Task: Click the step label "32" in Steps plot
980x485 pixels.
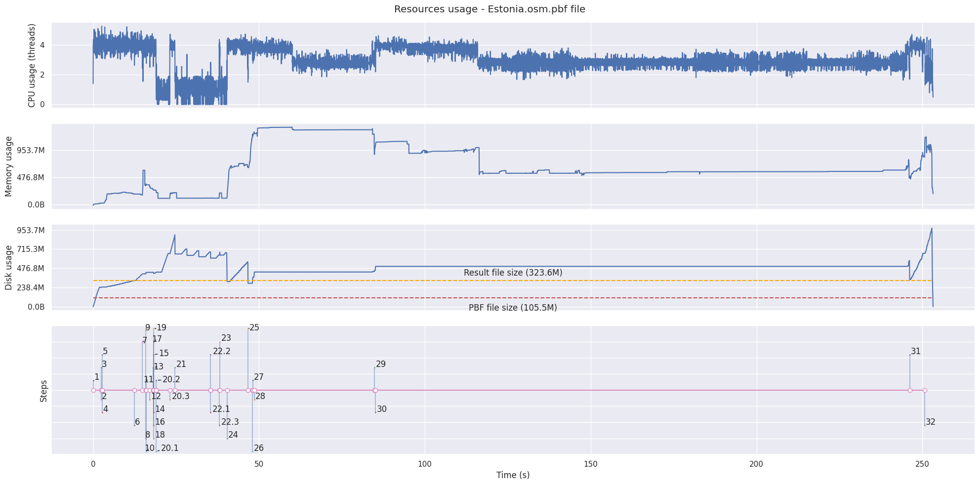Action: pos(931,422)
